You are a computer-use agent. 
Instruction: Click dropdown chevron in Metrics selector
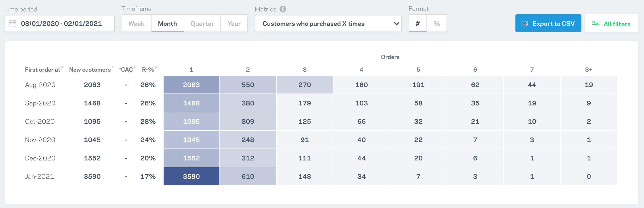click(x=396, y=23)
